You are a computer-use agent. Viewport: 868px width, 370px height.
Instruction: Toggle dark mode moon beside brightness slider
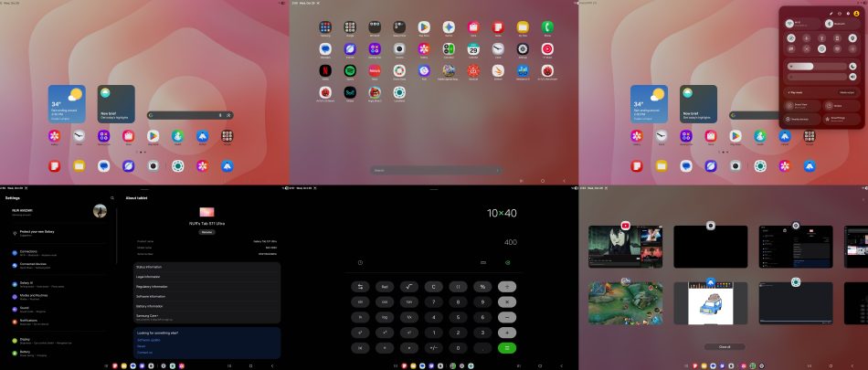[x=852, y=67]
